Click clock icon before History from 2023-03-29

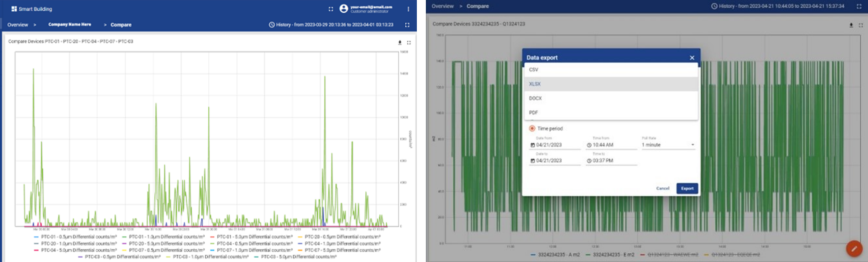[271, 25]
